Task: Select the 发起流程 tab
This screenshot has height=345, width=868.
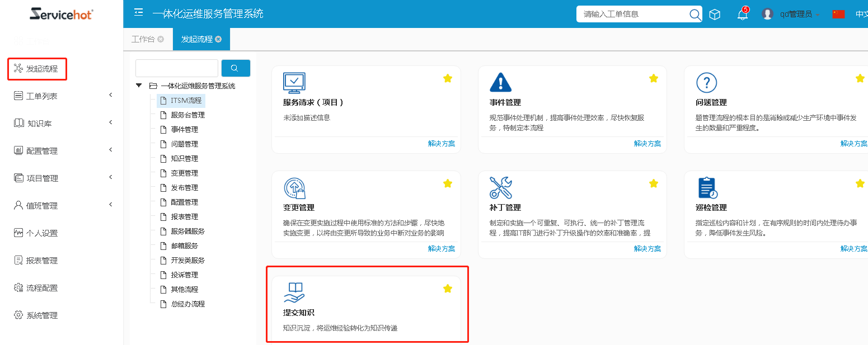Action: tap(197, 39)
